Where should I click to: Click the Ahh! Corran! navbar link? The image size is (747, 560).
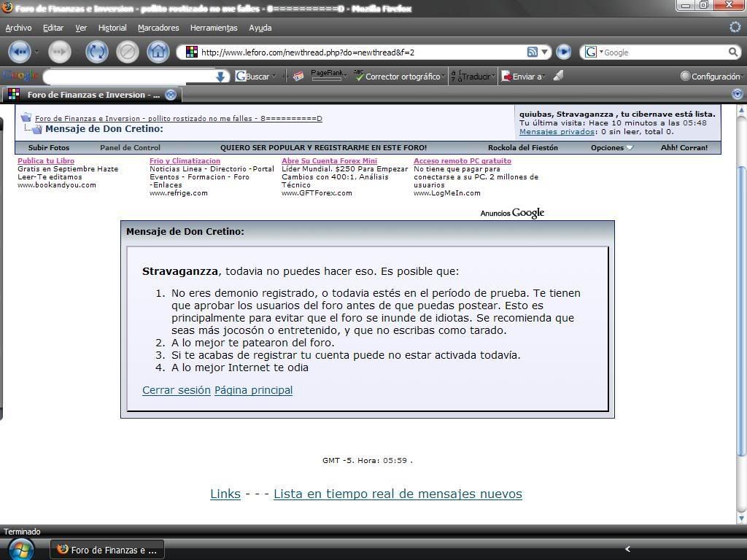click(684, 147)
